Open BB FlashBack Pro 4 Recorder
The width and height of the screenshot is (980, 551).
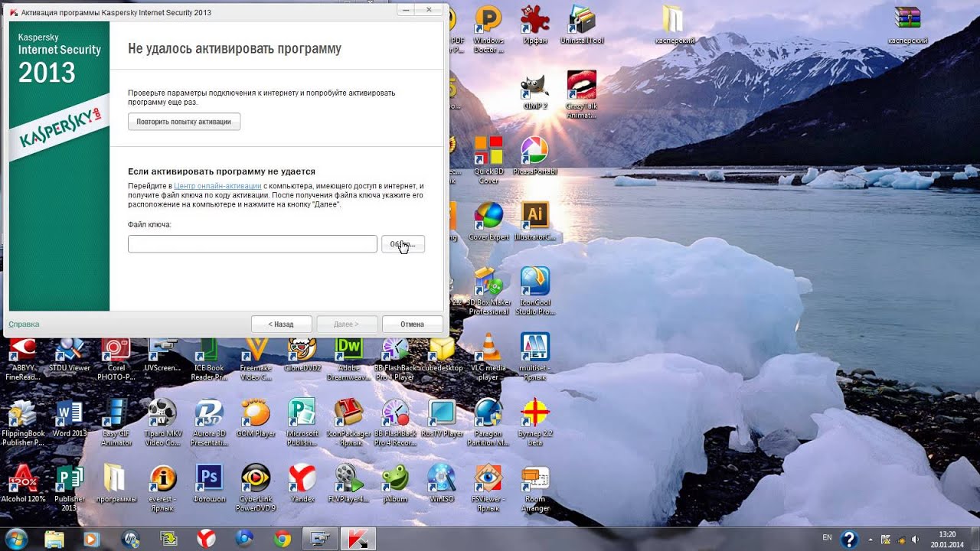[x=394, y=423]
